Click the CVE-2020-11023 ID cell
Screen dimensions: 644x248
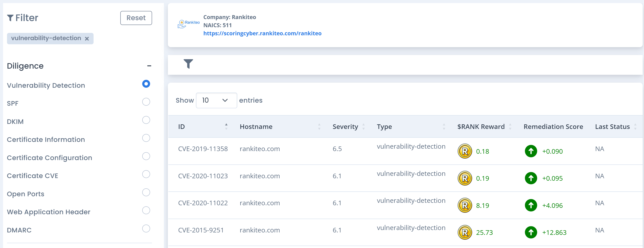[203, 176]
